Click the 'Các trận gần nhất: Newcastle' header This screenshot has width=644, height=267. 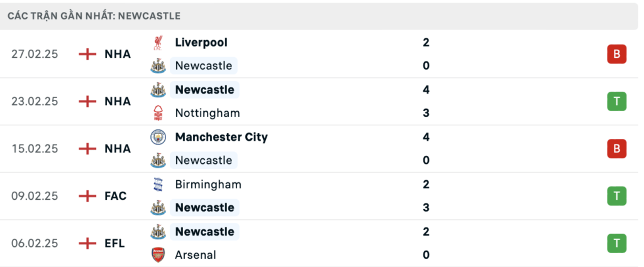94,16
